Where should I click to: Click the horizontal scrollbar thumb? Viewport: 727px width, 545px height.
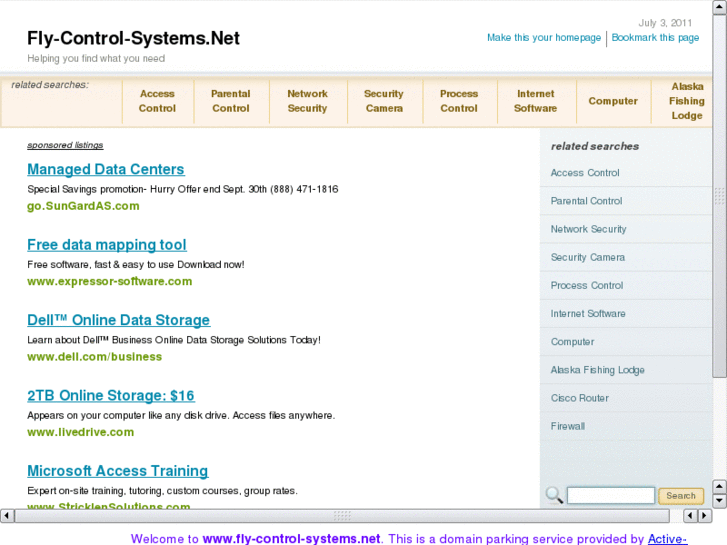point(342,515)
